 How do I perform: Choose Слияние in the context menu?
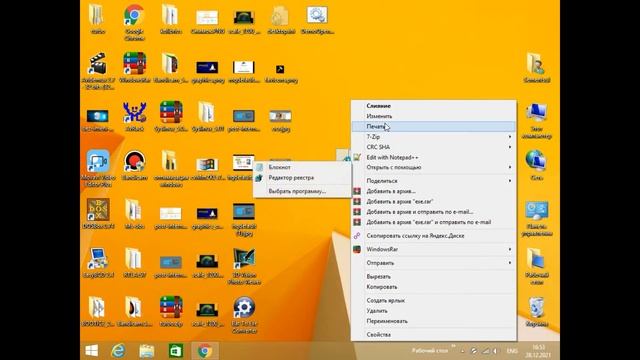433,106
